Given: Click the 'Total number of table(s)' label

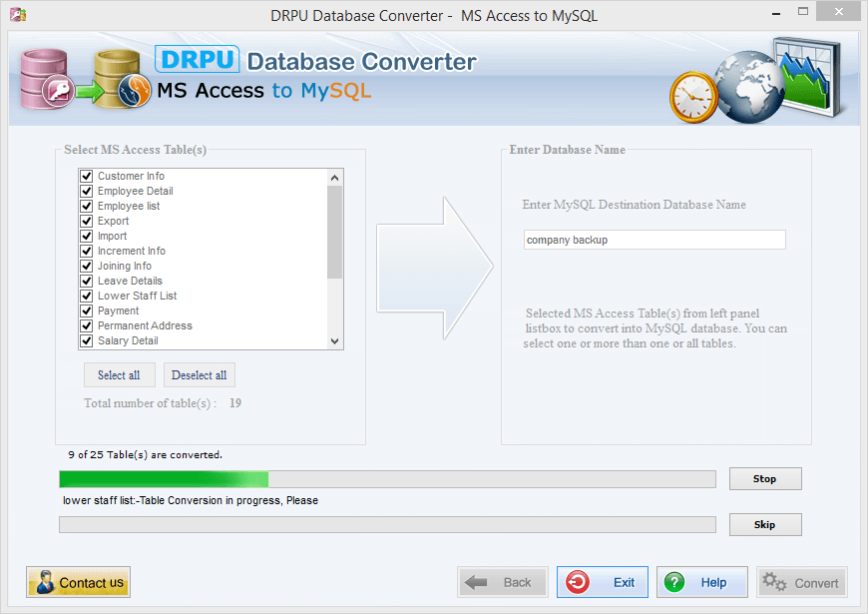Looking at the screenshot, I should coord(150,403).
